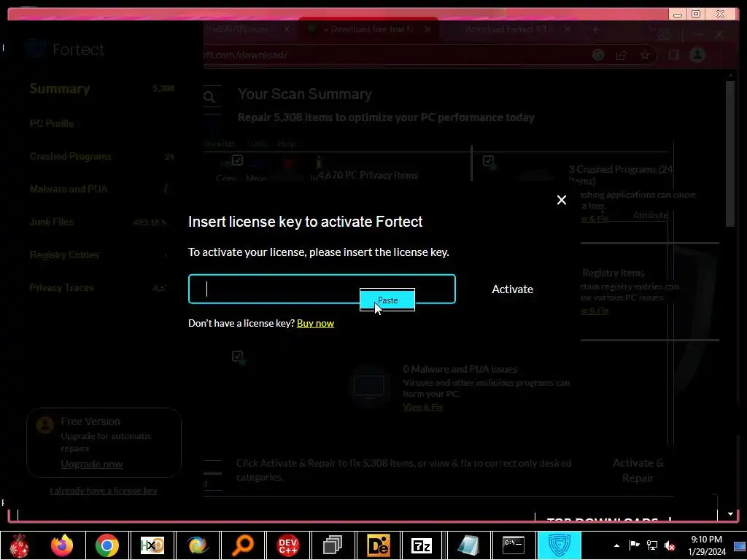Viewport: 747px width, 560px height.
Task: Open the stacked windows taskbar icon
Action: coord(333,545)
